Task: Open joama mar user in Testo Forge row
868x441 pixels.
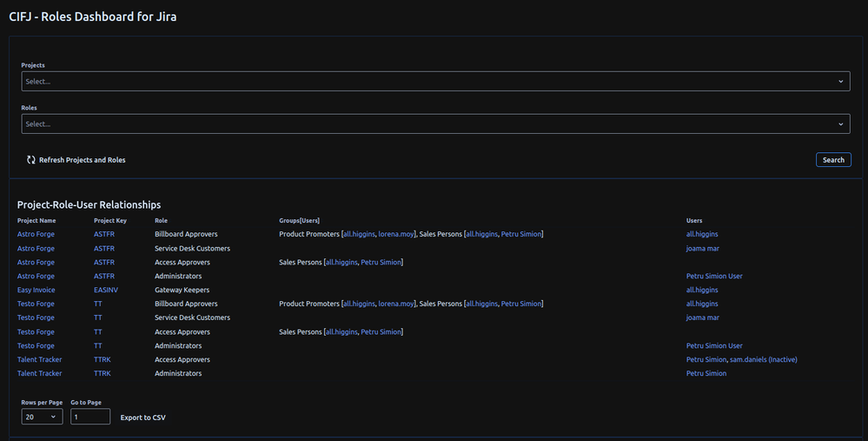Action: (x=703, y=317)
